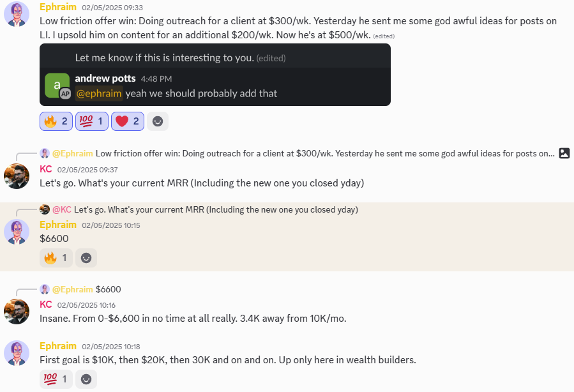The height and width of the screenshot is (392, 574).
Task: Add a reaction to Ephraim's first message
Action: tap(158, 121)
